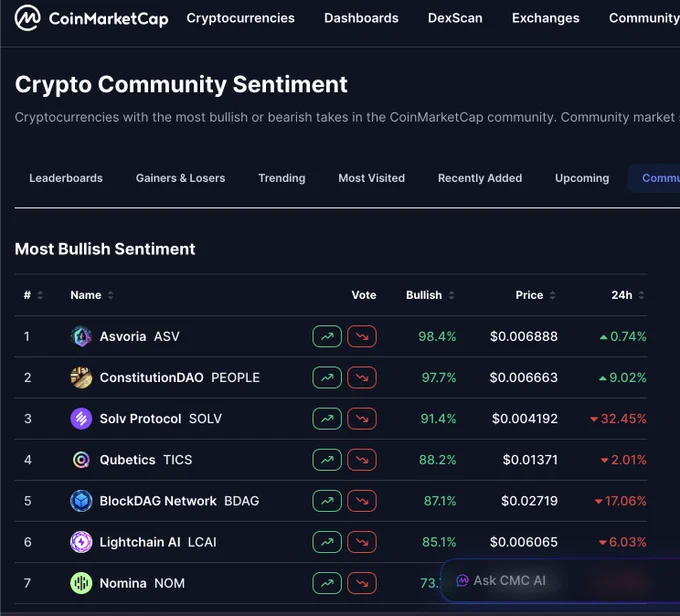The image size is (680, 616).
Task: Open the Exchanges menu
Action: point(546,18)
